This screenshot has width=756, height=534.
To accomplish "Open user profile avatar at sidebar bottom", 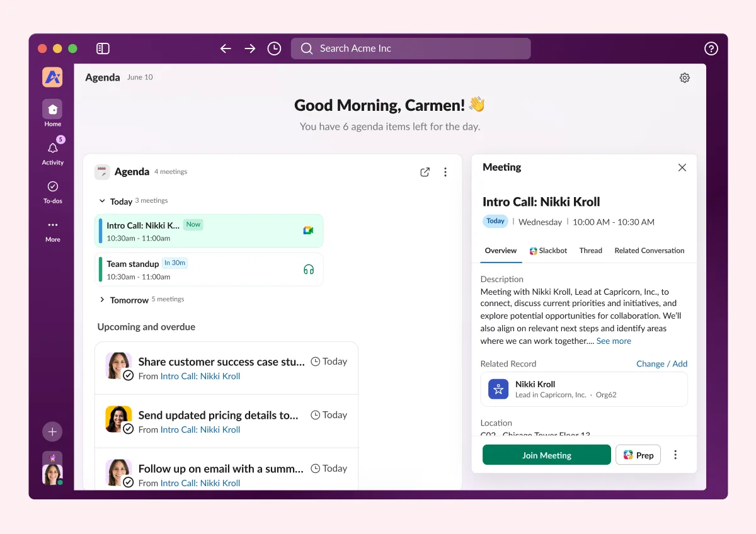I will click(52, 474).
